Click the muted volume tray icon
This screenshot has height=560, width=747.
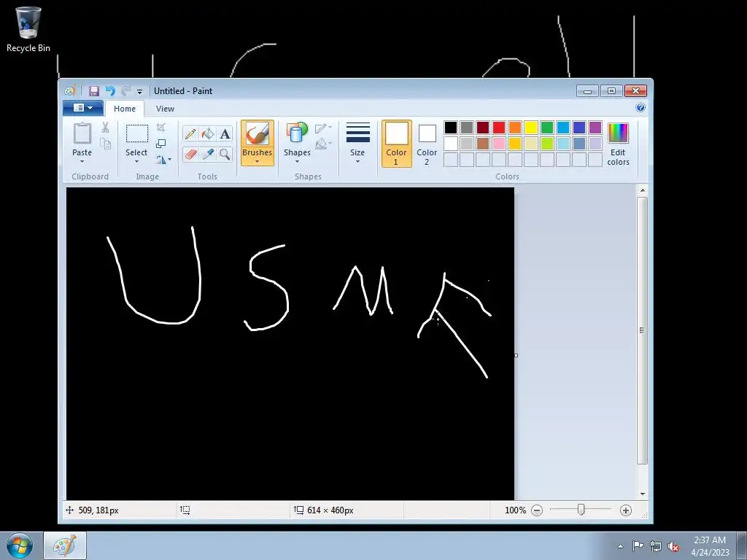click(673, 547)
